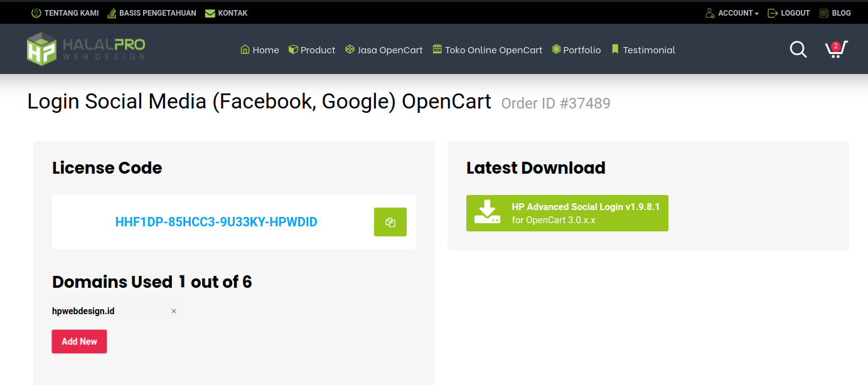Go to Tentang Kami page
The image size is (868, 385).
(65, 13)
